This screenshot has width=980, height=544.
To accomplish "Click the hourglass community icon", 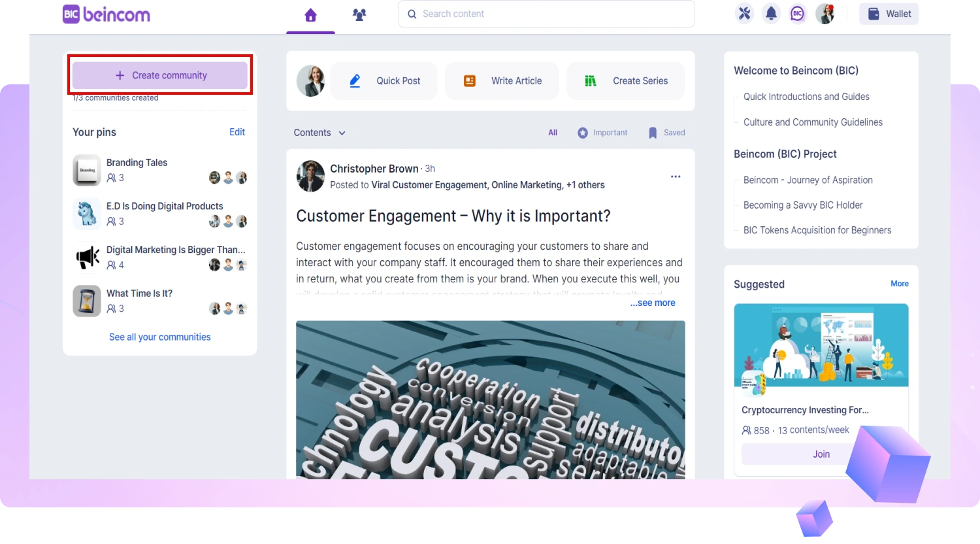I will click(87, 301).
